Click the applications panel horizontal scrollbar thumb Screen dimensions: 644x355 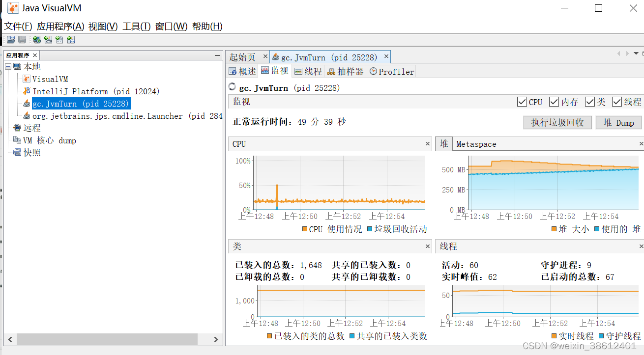click(107, 339)
